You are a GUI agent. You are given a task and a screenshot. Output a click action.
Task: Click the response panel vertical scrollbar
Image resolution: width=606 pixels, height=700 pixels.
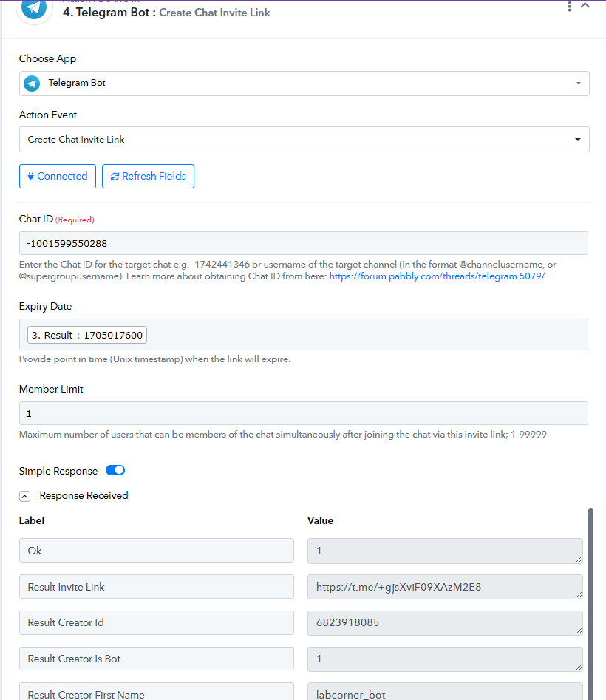(x=590, y=604)
